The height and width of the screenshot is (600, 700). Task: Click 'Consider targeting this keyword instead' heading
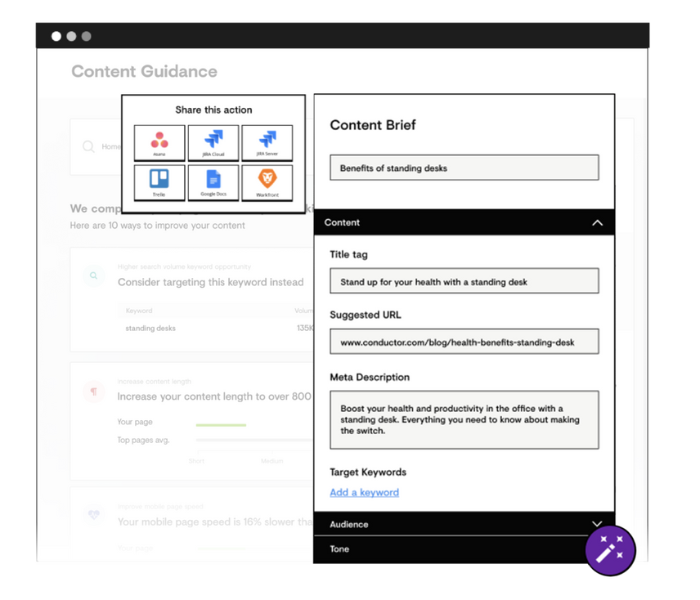pos(211,282)
